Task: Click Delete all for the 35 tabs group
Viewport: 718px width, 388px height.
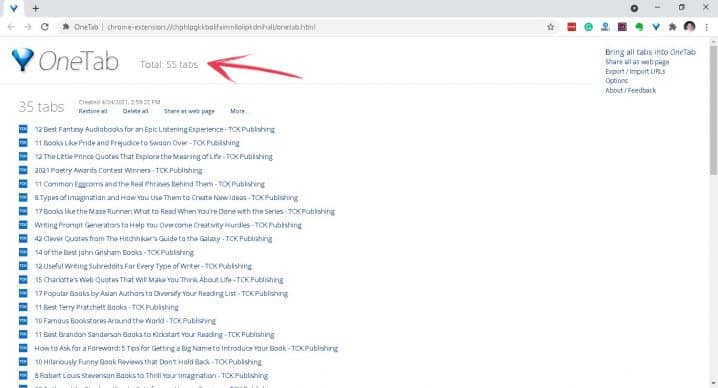Action: click(x=136, y=111)
